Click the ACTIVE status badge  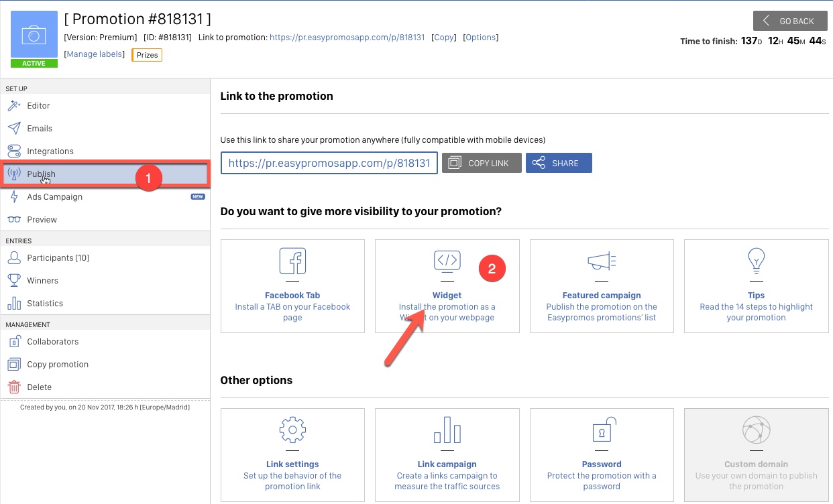tap(34, 64)
